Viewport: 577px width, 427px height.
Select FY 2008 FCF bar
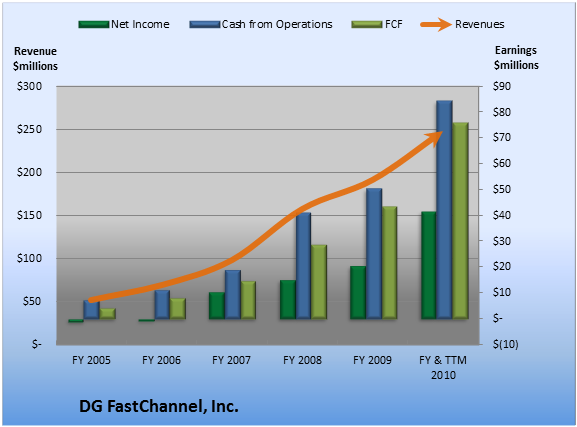319,282
